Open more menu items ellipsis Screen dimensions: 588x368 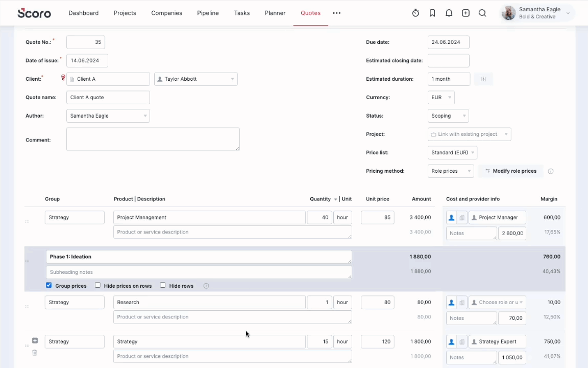(x=337, y=13)
